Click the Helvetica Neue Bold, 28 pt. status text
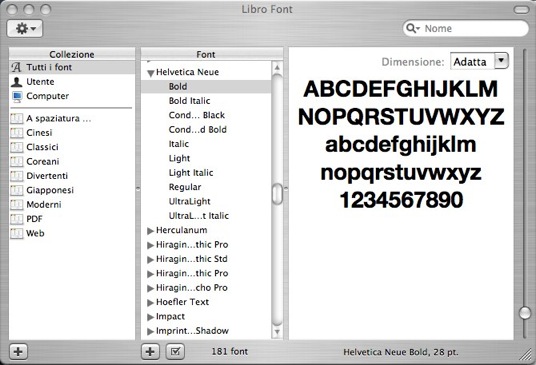 click(x=401, y=352)
